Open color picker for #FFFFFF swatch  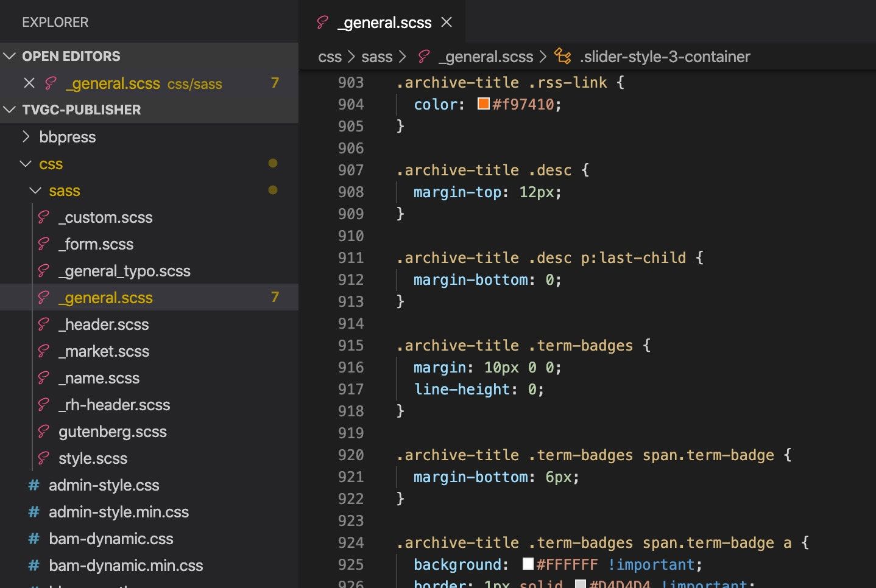[528, 564]
